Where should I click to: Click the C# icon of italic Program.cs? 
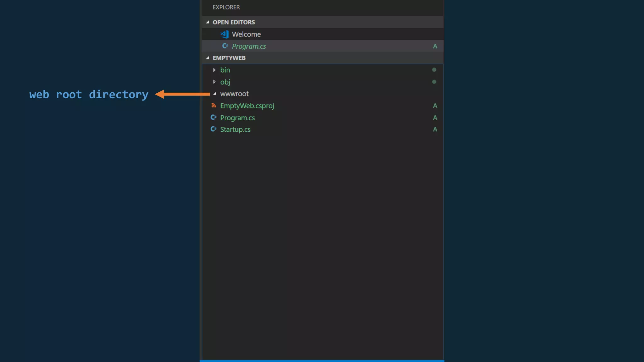pyautogui.click(x=225, y=46)
